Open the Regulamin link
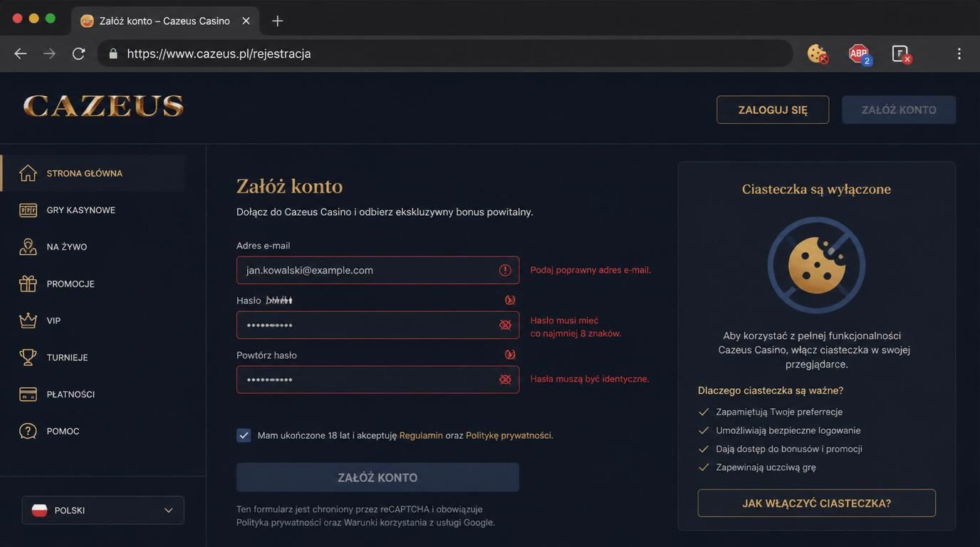980x547 pixels. [421, 435]
